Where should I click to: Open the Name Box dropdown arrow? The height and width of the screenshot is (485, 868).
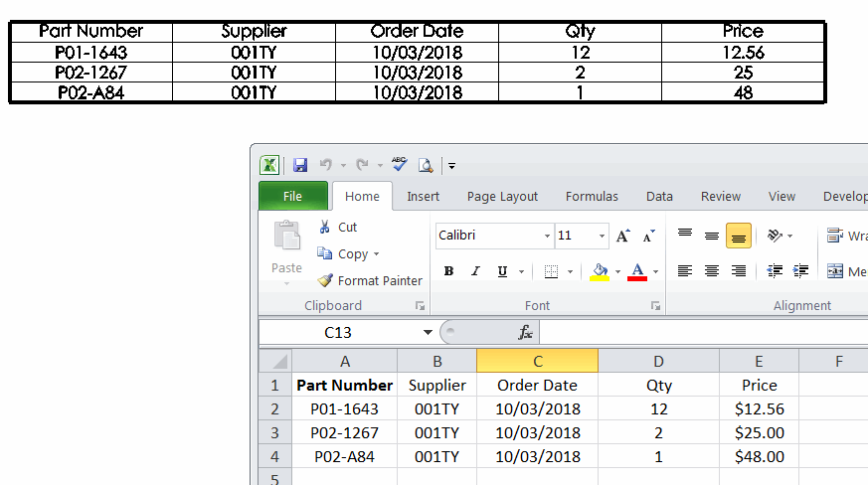pyautogui.click(x=428, y=332)
